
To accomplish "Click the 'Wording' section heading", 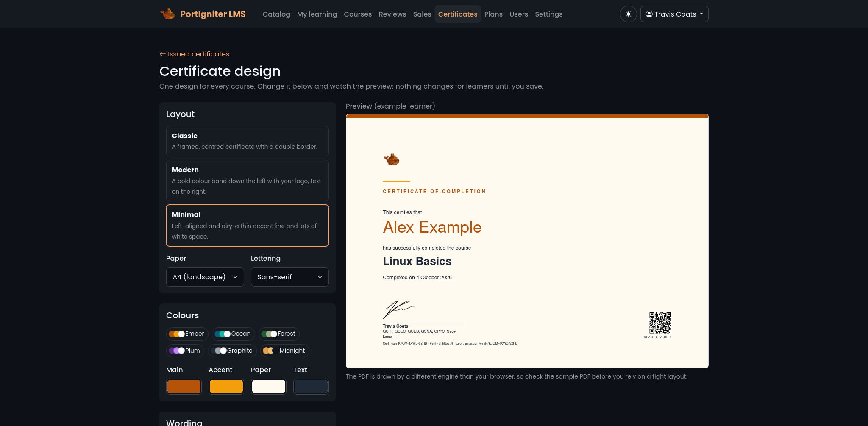I will pos(184,423).
